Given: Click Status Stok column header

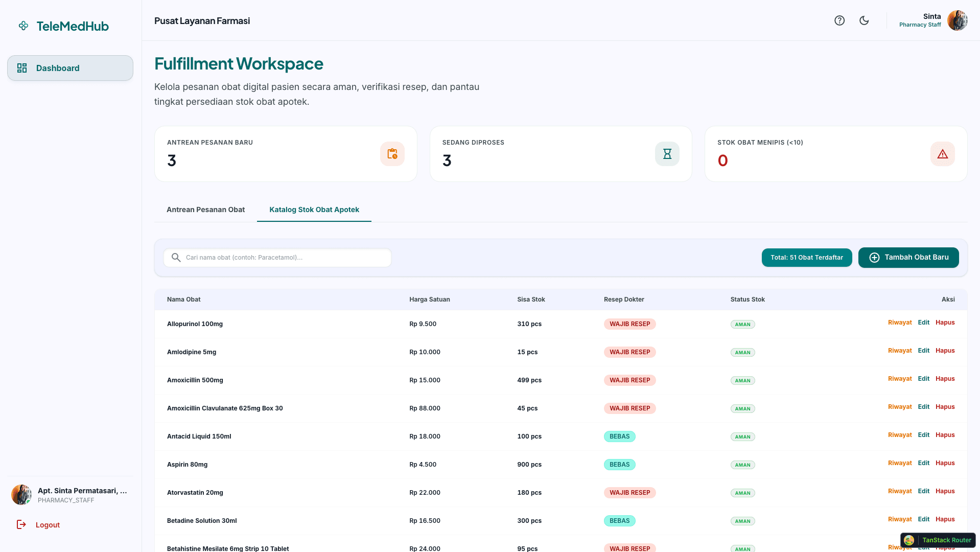Looking at the screenshot, I should (x=748, y=300).
